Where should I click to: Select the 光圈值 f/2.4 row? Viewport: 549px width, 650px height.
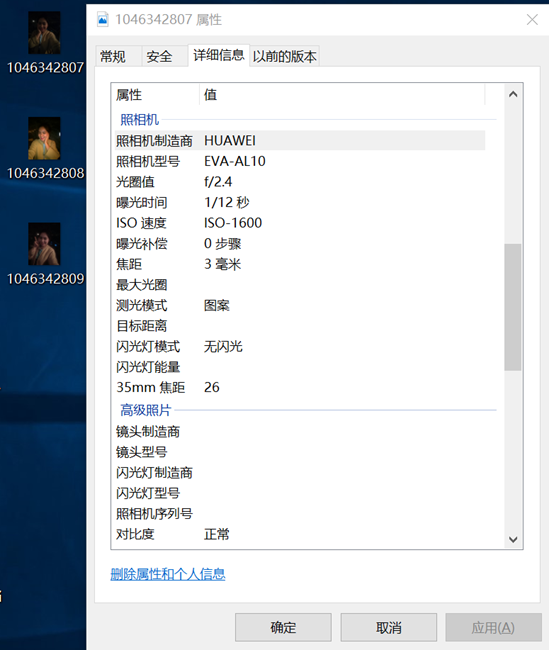tap(300, 182)
